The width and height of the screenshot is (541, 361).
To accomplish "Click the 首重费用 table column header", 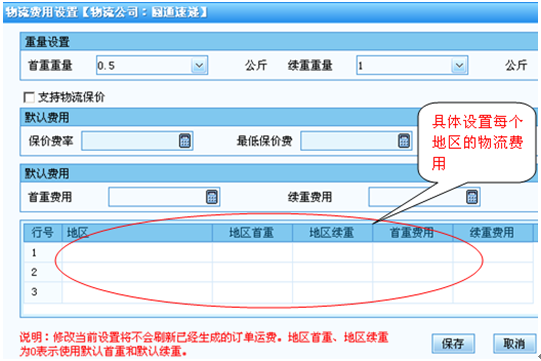I will coord(413,233).
